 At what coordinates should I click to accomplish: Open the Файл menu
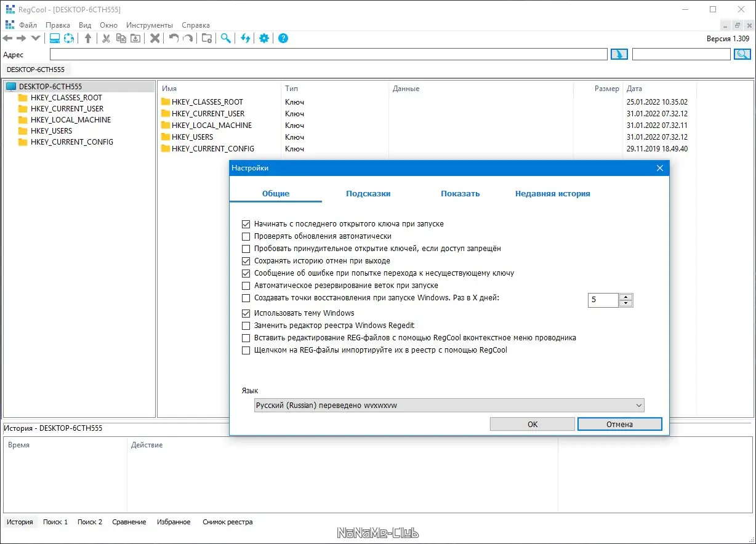click(x=28, y=25)
